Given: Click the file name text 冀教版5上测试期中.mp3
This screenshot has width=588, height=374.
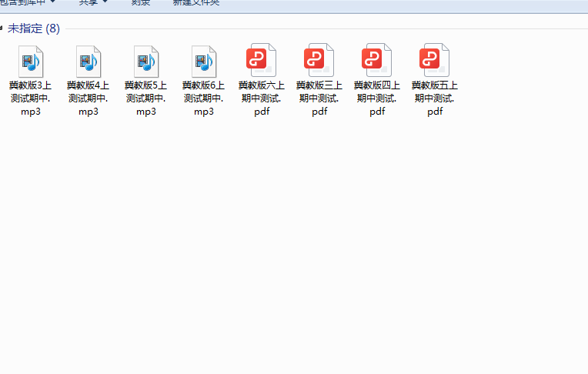Looking at the screenshot, I should [146, 99].
